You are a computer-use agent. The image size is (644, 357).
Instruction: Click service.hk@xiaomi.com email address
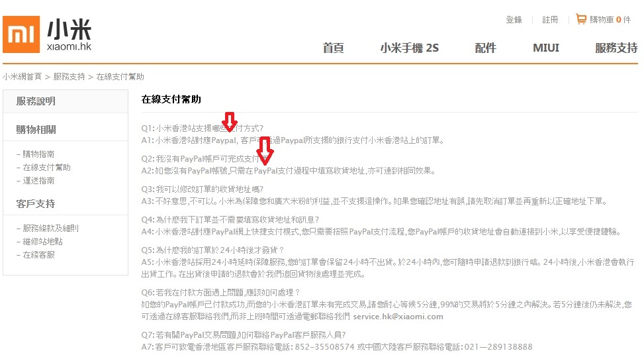point(398,317)
